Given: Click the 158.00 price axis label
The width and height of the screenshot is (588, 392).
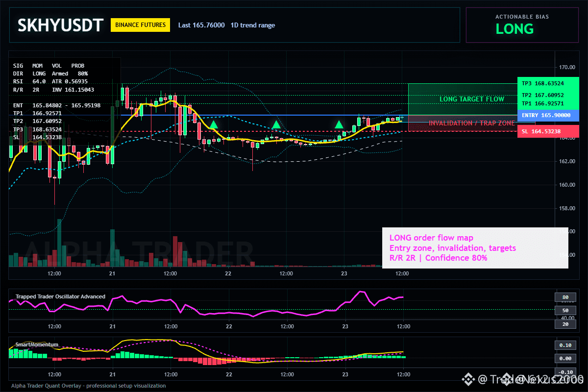Looking at the screenshot, I should point(566,208).
